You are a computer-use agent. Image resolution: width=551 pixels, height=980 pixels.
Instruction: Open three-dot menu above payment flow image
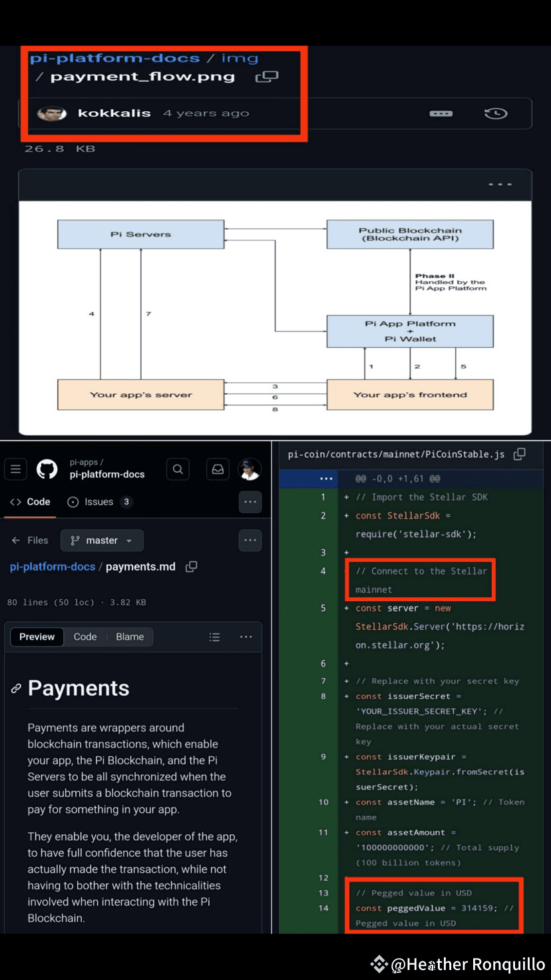500,184
